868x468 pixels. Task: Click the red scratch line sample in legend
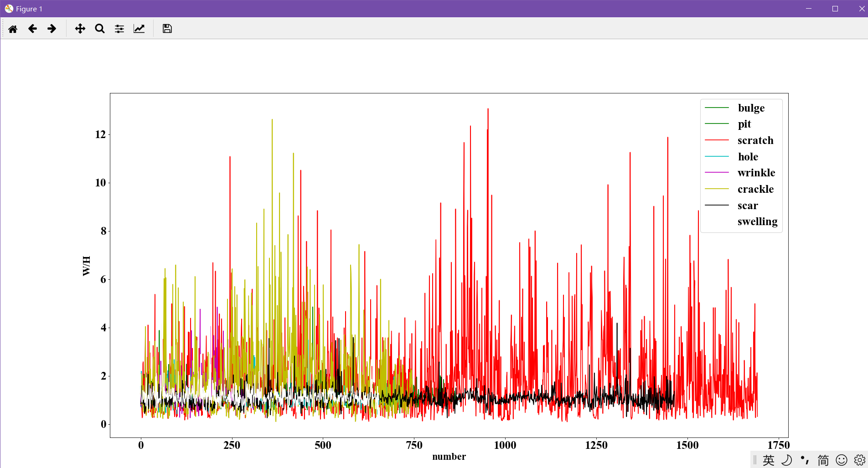(x=717, y=140)
